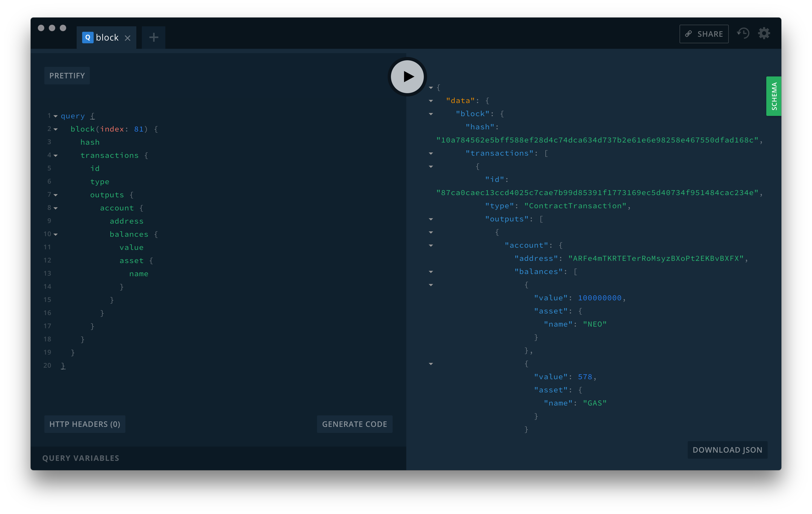The image size is (812, 514).
Task: Collapse the transactions fold arrow on line 4
Action: tap(56, 156)
